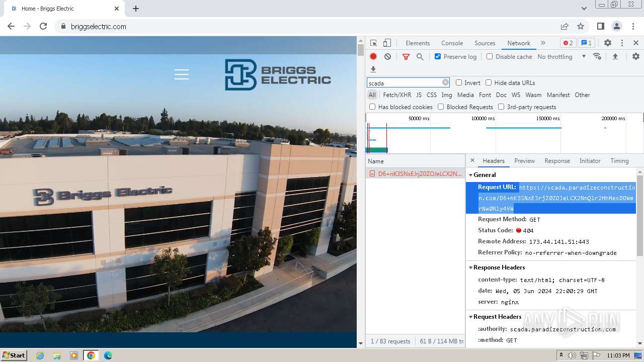Switch to Elements tab

tap(418, 43)
